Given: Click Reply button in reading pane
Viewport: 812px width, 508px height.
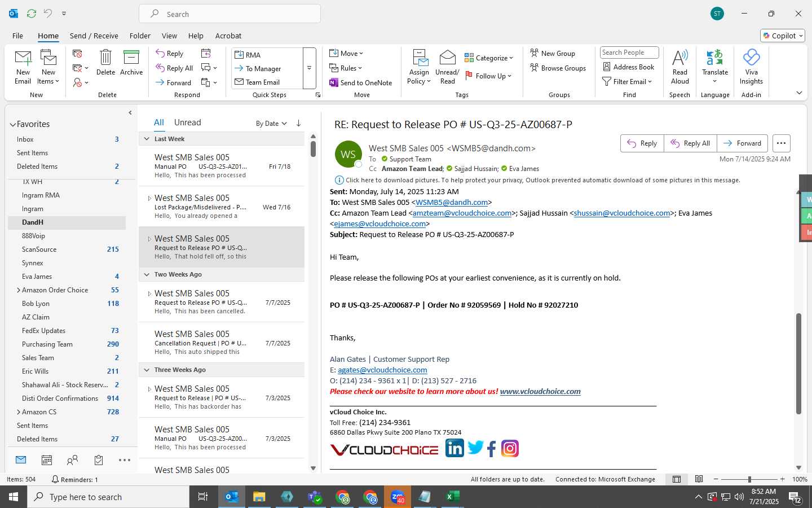Looking at the screenshot, I should (x=642, y=143).
